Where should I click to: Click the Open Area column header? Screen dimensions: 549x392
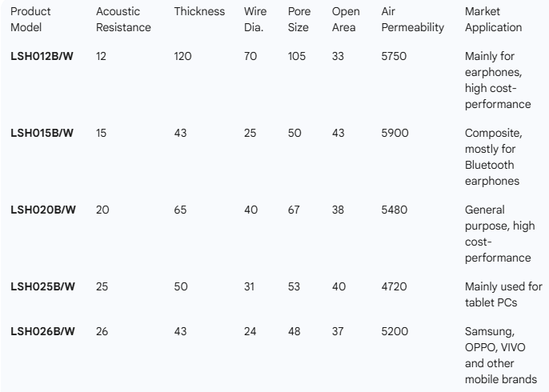click(345, 20)
